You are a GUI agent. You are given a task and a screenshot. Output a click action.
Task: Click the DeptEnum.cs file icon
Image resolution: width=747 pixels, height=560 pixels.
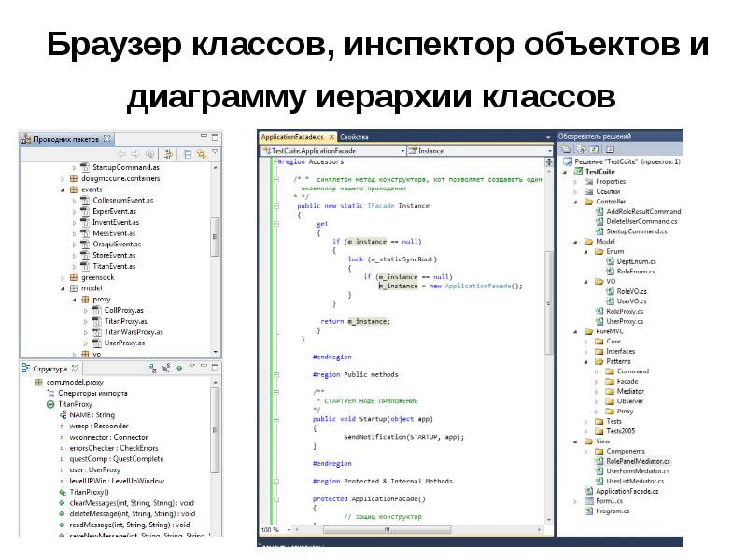[610, 261]
